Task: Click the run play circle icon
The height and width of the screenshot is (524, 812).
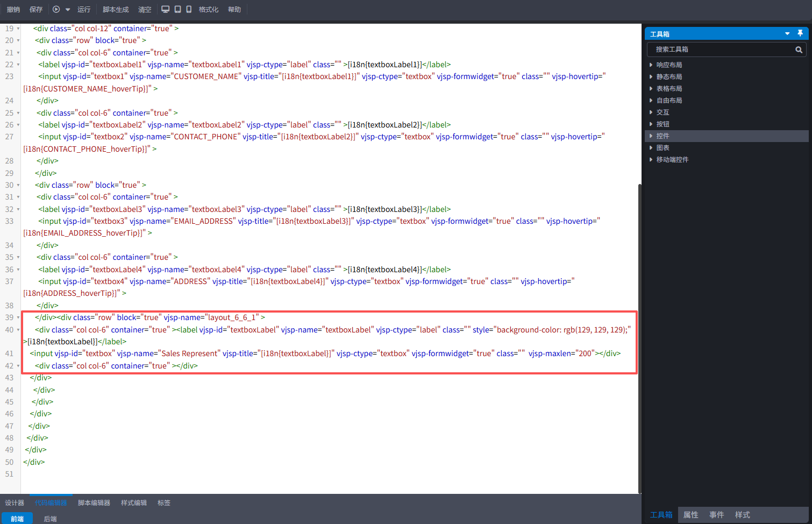Action: (x=56, y=9)
